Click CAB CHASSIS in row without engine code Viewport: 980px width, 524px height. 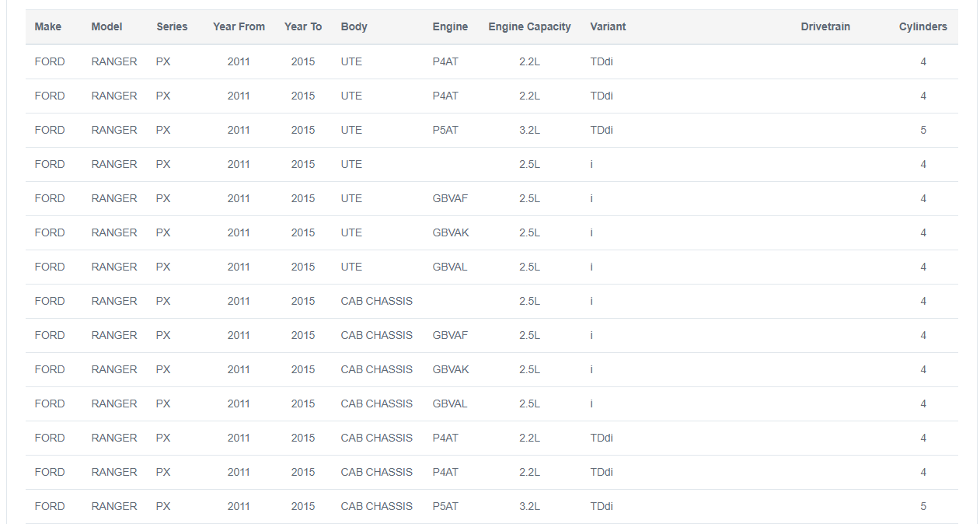click(x=377, y=301)
